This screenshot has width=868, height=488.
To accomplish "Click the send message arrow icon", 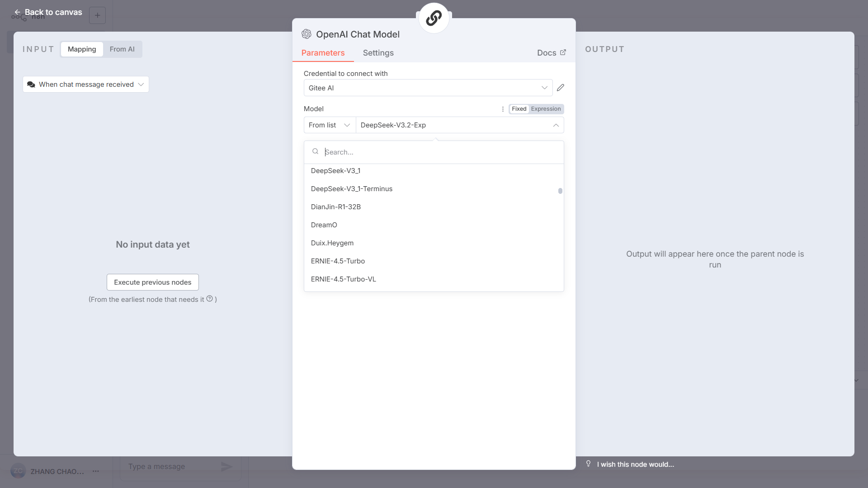I will (226, 466).
